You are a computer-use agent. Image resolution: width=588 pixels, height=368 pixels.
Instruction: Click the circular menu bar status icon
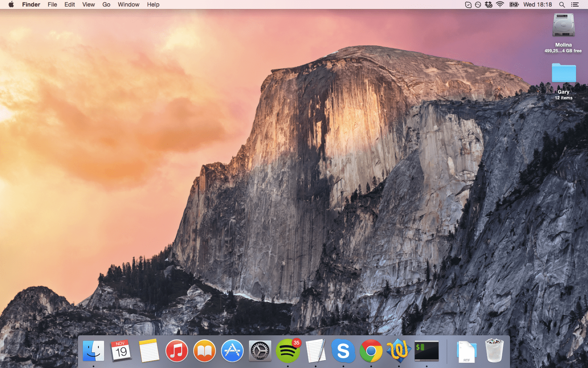pyautogui.click(x=478, y=4)
